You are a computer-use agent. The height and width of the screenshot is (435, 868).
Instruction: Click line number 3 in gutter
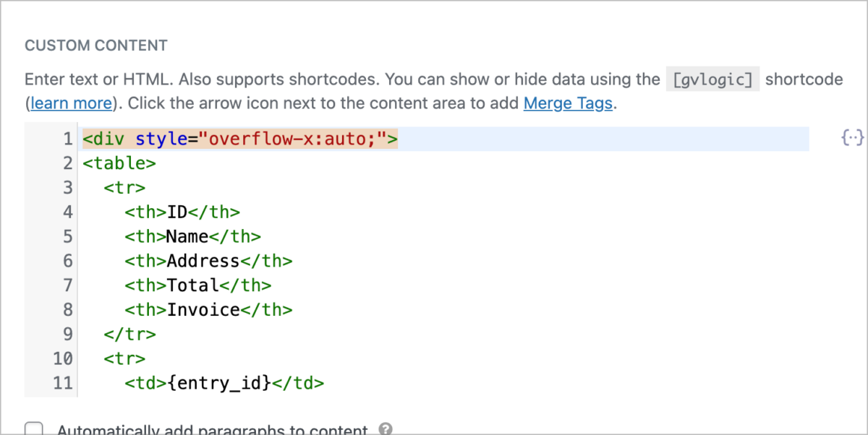click(68, 188)
